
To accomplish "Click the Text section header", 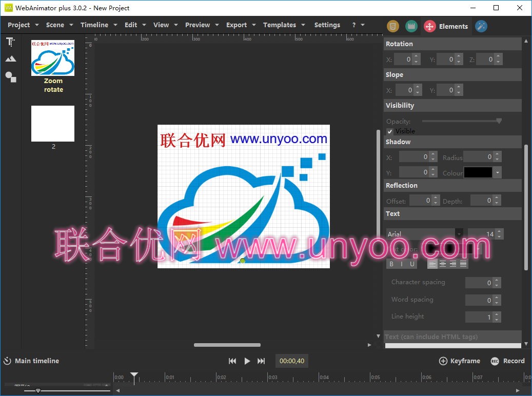I will (x=452, y=214).
